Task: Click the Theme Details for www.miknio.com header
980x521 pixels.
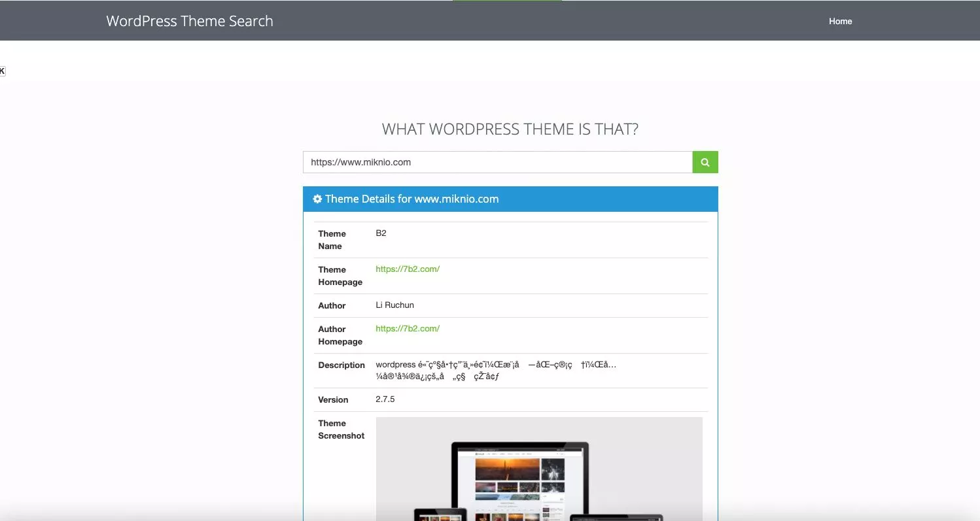Action: click(510, 199)
